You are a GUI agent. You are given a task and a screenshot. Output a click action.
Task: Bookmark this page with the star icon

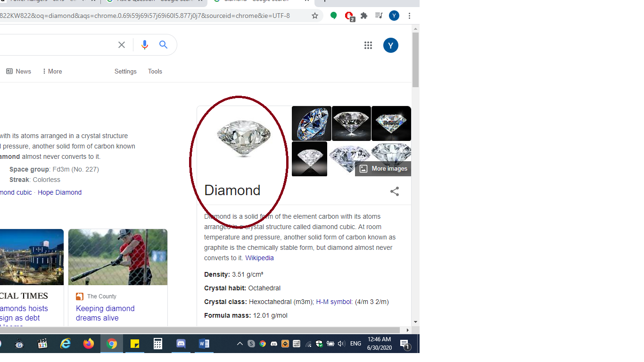[x=315, y=16]
